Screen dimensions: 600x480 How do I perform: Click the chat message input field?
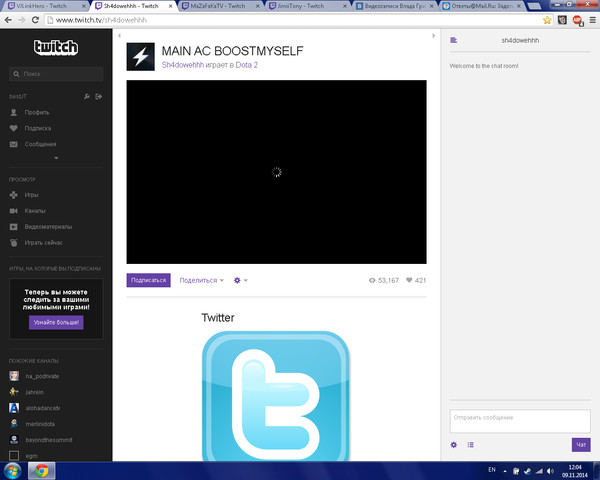point(520,421)
